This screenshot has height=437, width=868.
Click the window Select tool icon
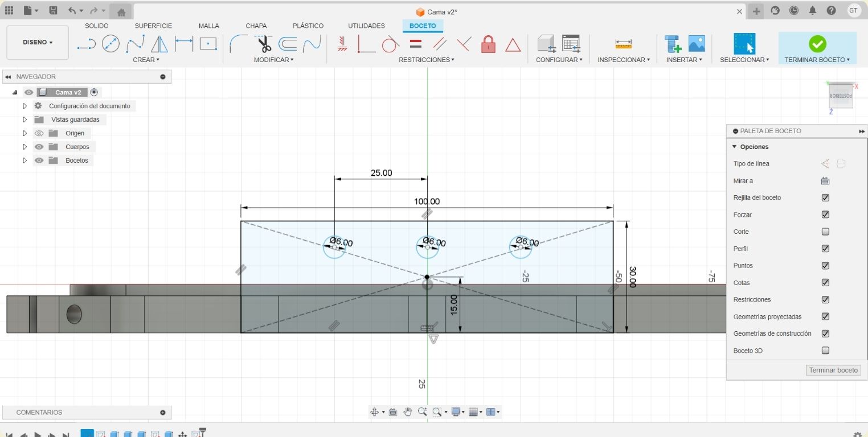744,44
